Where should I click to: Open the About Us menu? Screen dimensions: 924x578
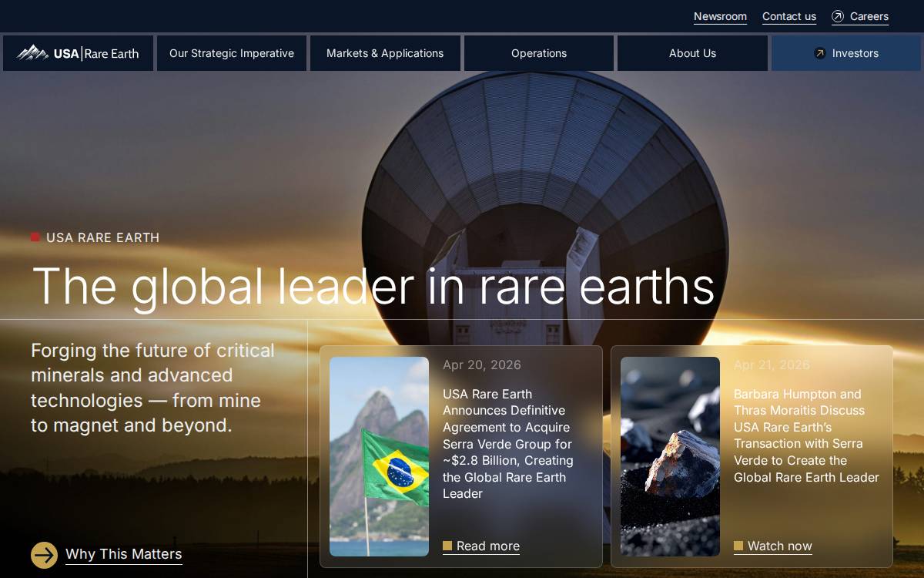pos(692,53)
